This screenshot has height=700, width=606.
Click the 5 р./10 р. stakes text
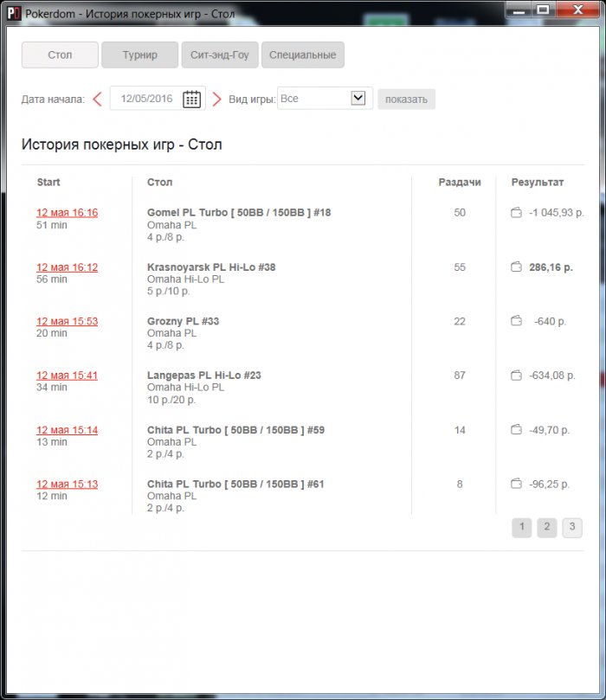168,291
